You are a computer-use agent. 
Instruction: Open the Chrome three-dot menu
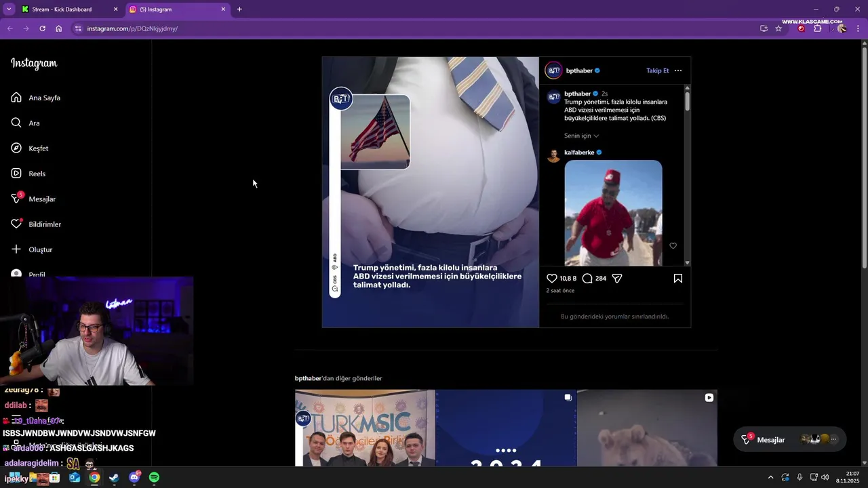click(x=859, y=28)
